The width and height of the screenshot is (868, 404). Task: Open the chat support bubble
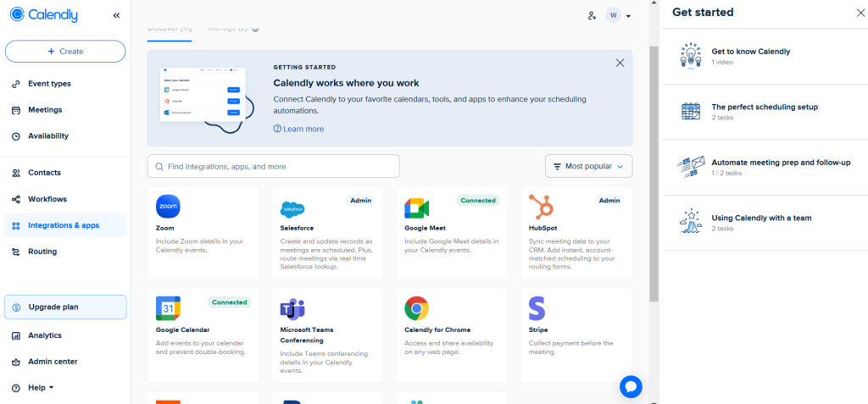tap(631, 386)
